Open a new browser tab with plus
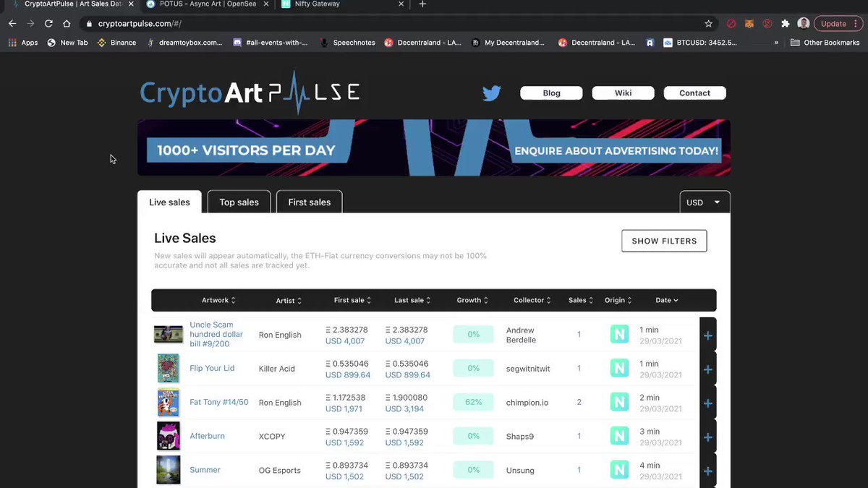This screenshot has width=868, height=488. [423, 4]
